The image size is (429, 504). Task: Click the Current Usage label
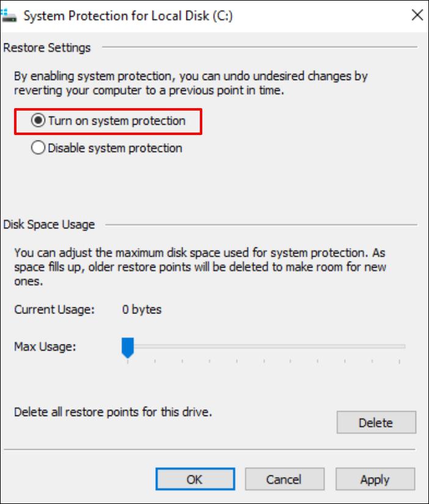[x=54, y=310]
